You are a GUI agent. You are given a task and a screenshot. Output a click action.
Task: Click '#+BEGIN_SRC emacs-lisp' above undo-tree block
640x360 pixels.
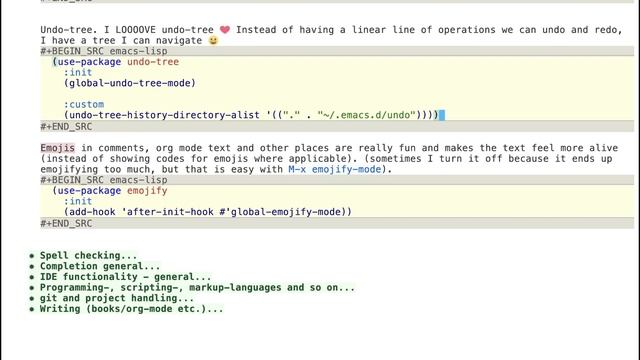104,51
